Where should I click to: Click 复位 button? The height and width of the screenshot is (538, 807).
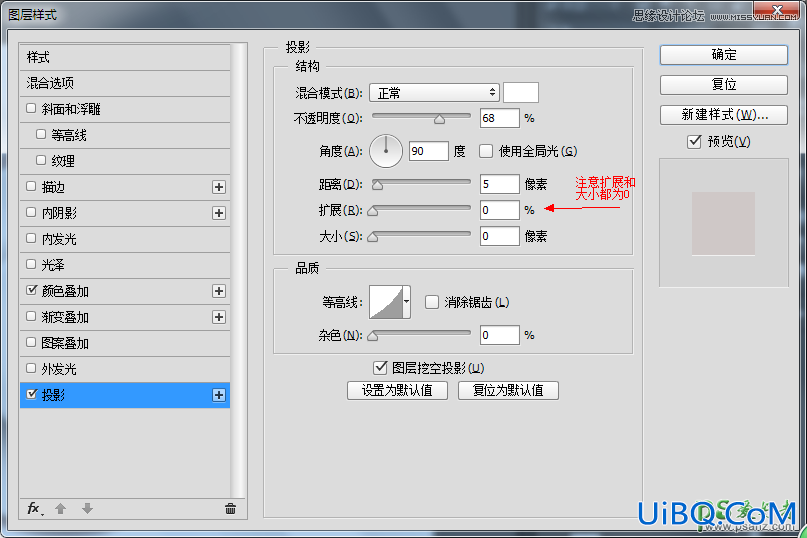724,84
